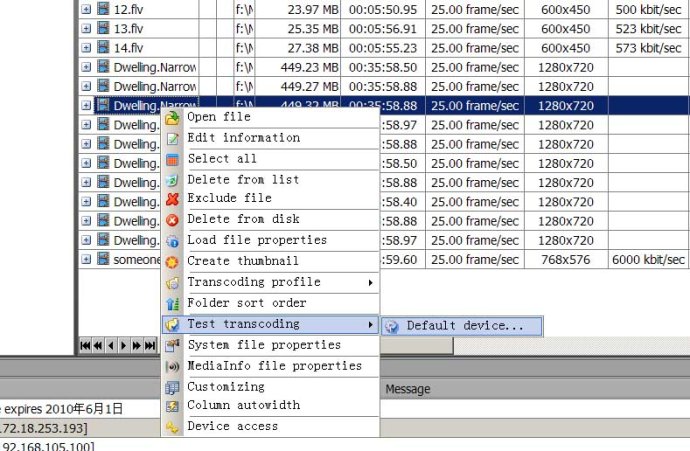Screen dimensions: 690x451
Task: Expand the 12.flv row
Action: pos(86,9)
